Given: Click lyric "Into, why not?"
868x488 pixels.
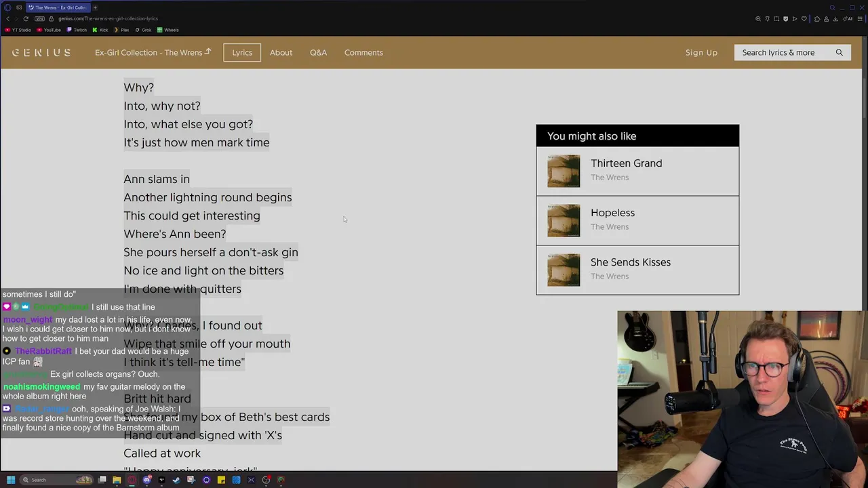Looking at the screenshot, I should click(162, 106).
